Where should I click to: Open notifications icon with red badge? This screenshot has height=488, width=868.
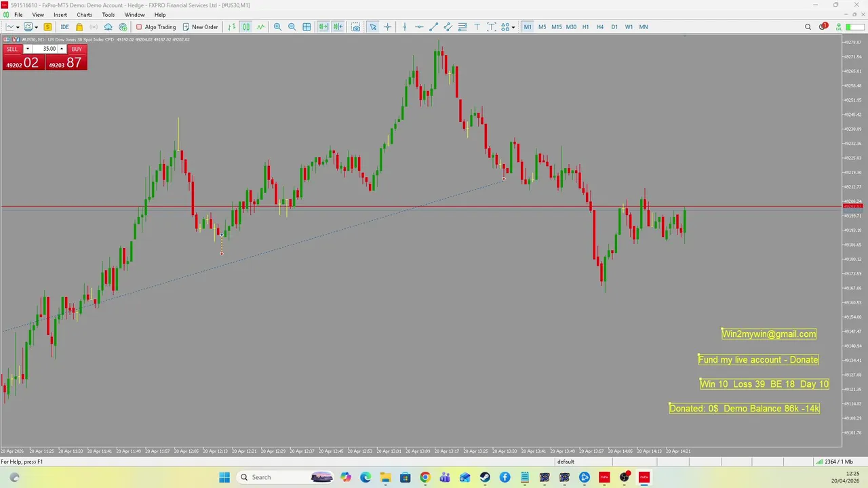823,27
